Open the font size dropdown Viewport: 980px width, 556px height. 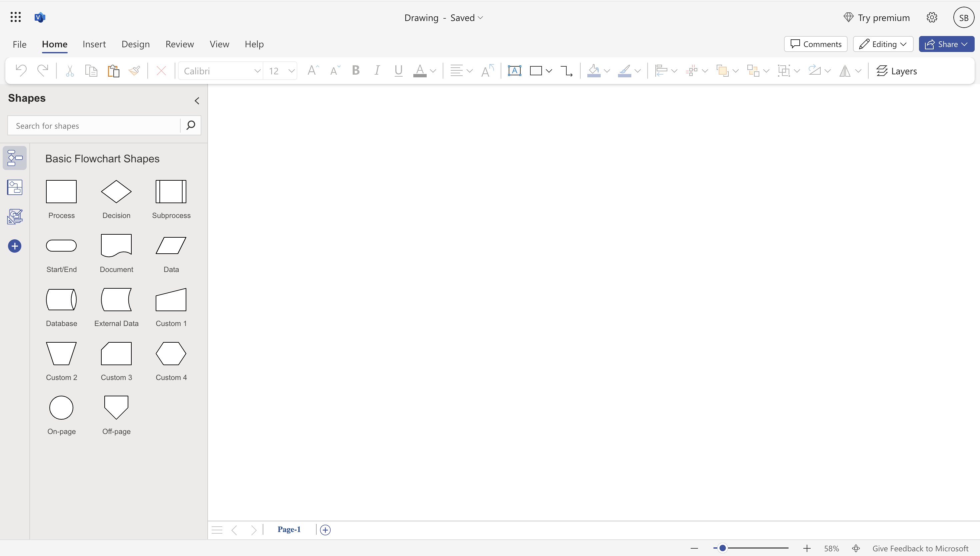click(x=291, y=71)
